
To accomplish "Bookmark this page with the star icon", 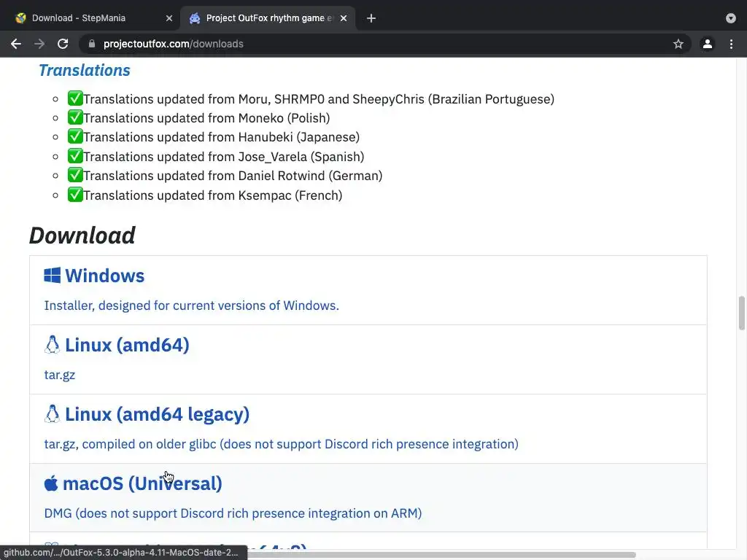I will pyautogui.click(x=678, y=44).
